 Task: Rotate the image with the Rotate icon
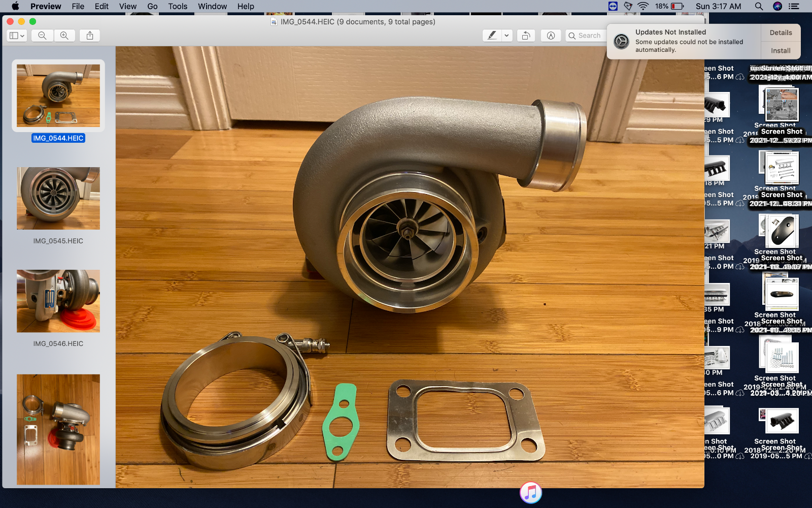click(526, 36)
